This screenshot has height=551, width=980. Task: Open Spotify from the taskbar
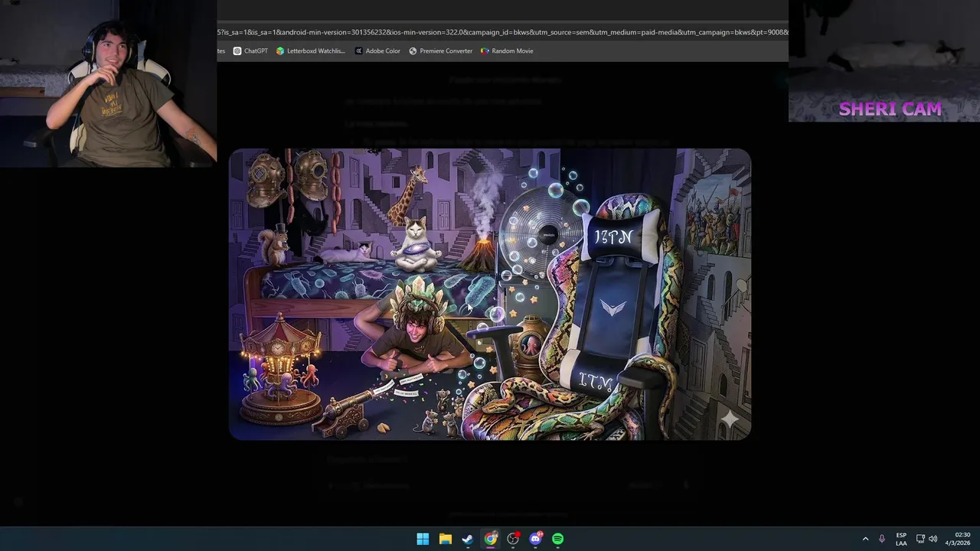[558, 539]
